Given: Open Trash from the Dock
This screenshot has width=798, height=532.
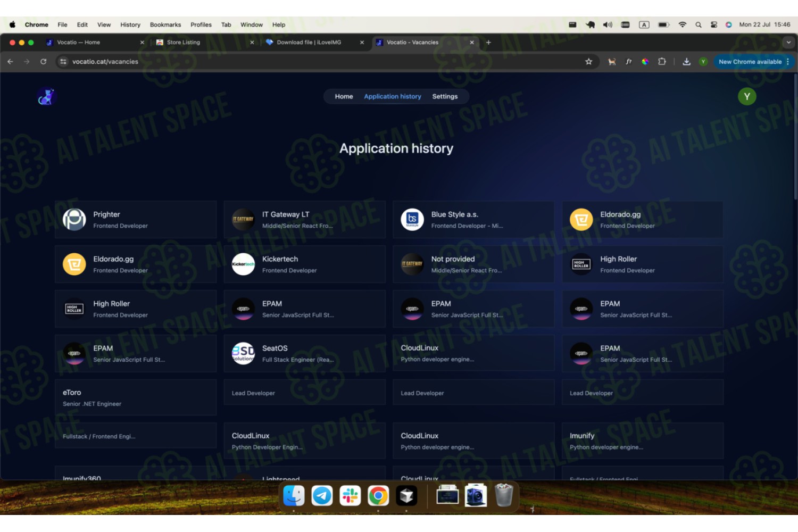Looking at the screenshot, I should (504, 495).
